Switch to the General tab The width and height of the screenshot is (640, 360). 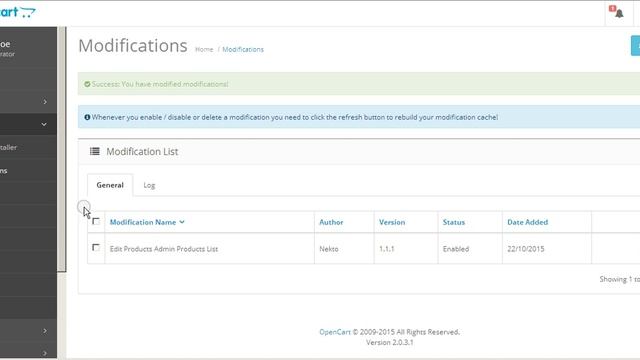coord(110,185)
